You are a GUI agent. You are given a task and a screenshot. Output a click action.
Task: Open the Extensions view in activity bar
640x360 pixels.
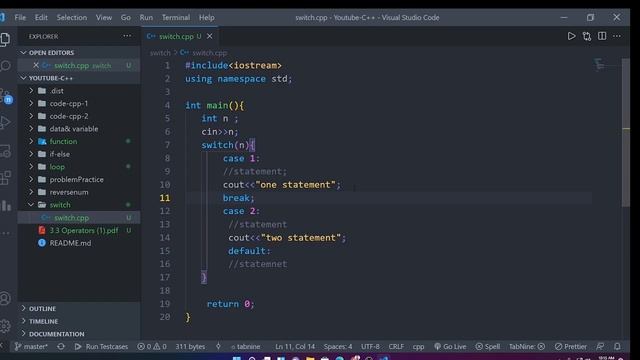[5, 178]
